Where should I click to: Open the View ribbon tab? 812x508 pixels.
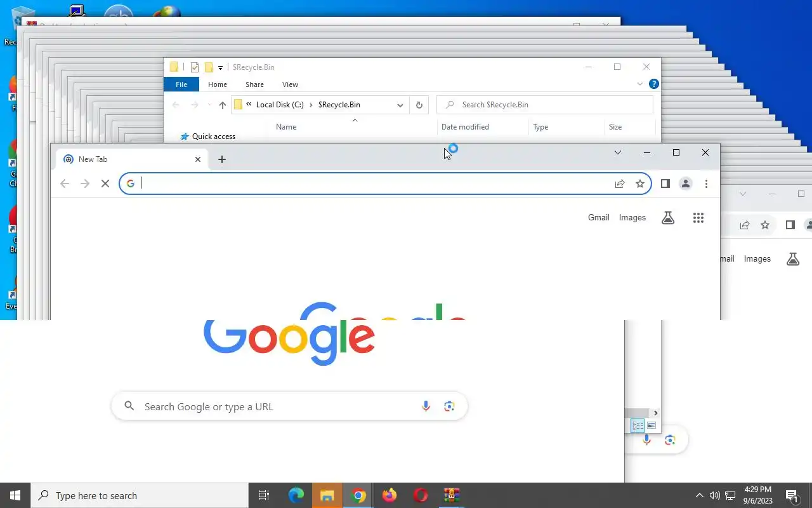tap(290, 84)
